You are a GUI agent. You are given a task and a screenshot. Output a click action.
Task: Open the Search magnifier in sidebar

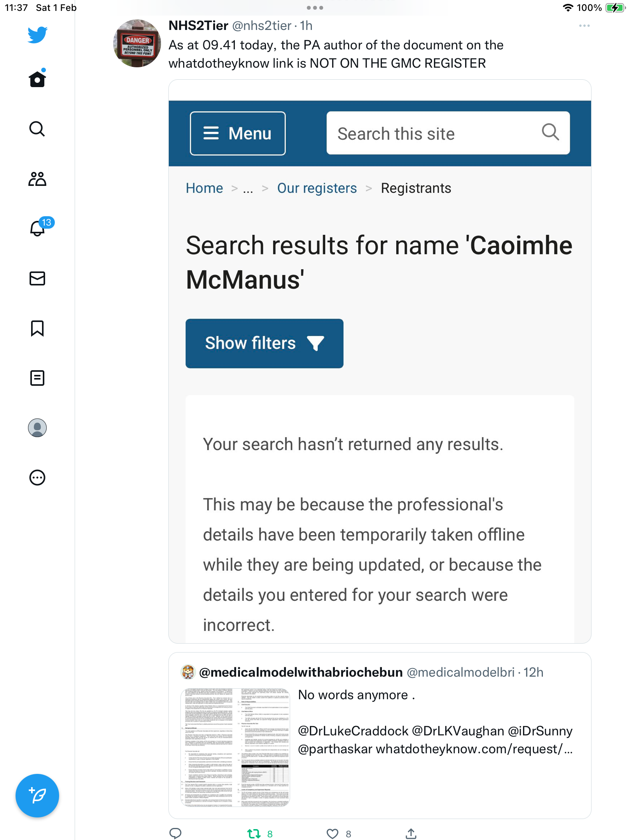tap(37, 129)
